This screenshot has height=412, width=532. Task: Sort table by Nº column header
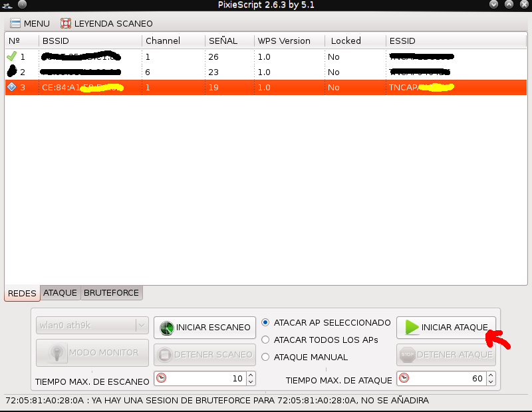22,41
